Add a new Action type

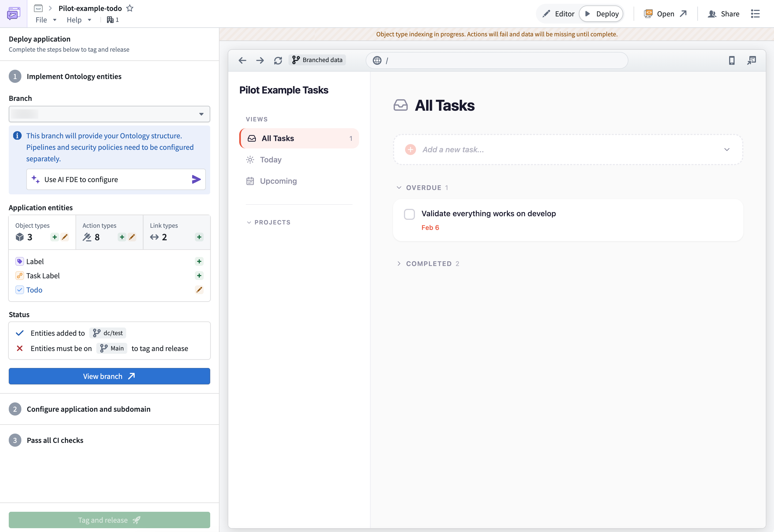pos(122,237)
